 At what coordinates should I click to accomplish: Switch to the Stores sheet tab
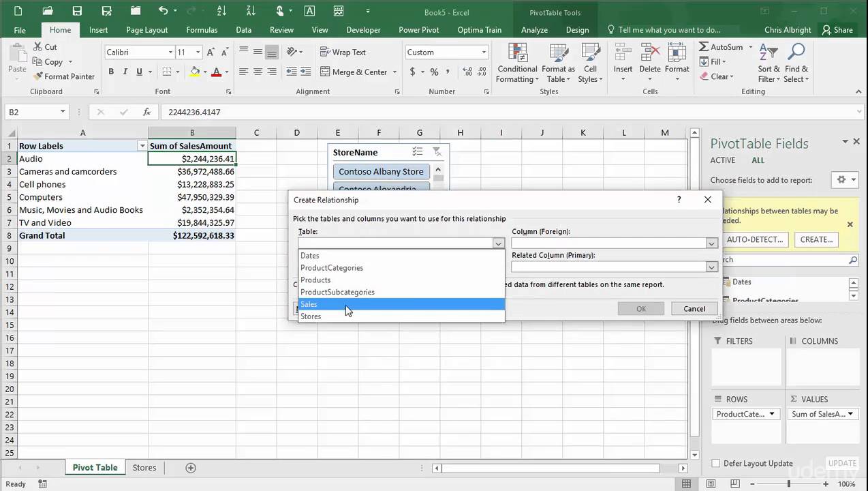[144, 468]
